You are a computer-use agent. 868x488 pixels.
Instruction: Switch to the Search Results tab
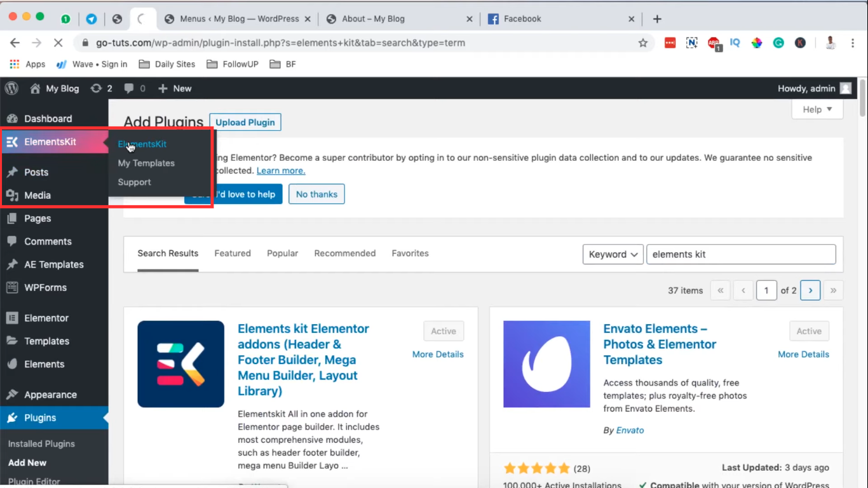168,254
